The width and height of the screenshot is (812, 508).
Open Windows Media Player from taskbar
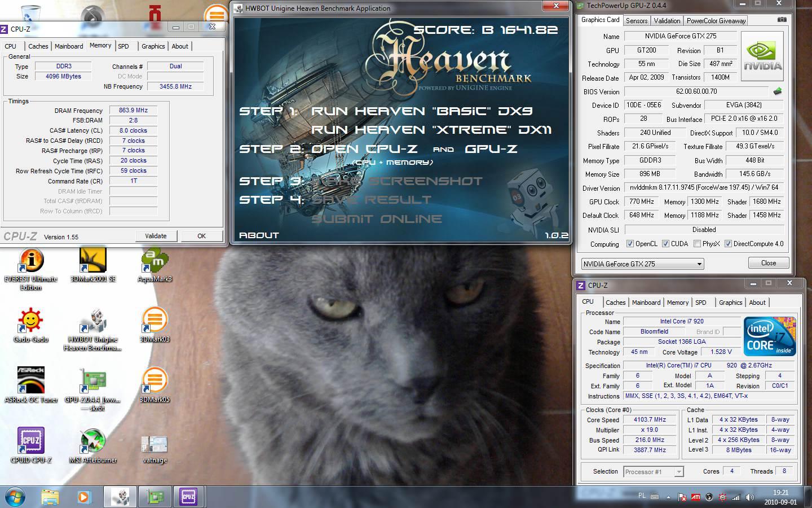83,497
